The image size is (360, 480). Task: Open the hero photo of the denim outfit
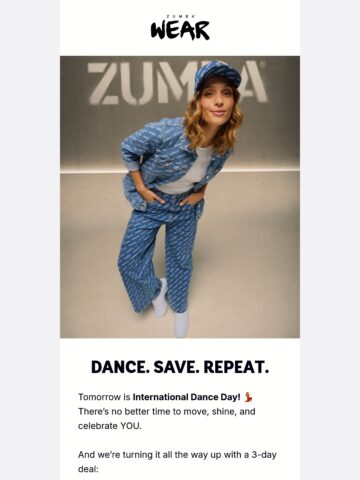180,197
